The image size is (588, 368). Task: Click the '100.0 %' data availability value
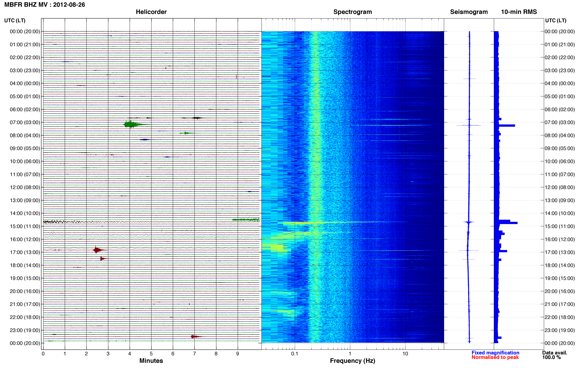(x=552, y=357)
